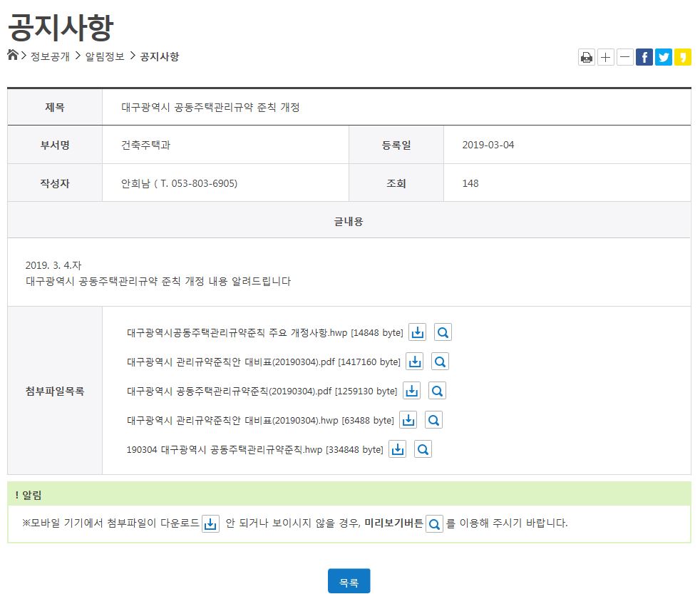Preview 대비표(20190304).hwp attachment
The height and width of the screenshot is (599, 700).
click(433, 420)
